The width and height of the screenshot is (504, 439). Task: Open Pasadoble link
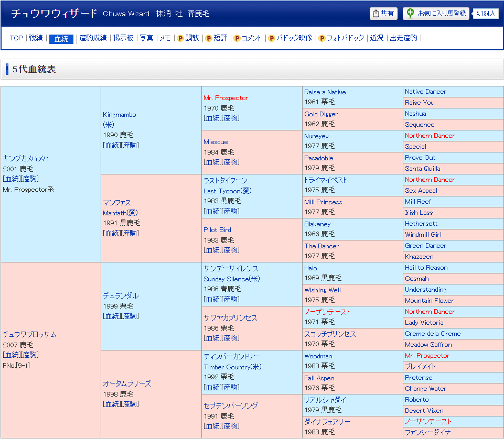318,158
